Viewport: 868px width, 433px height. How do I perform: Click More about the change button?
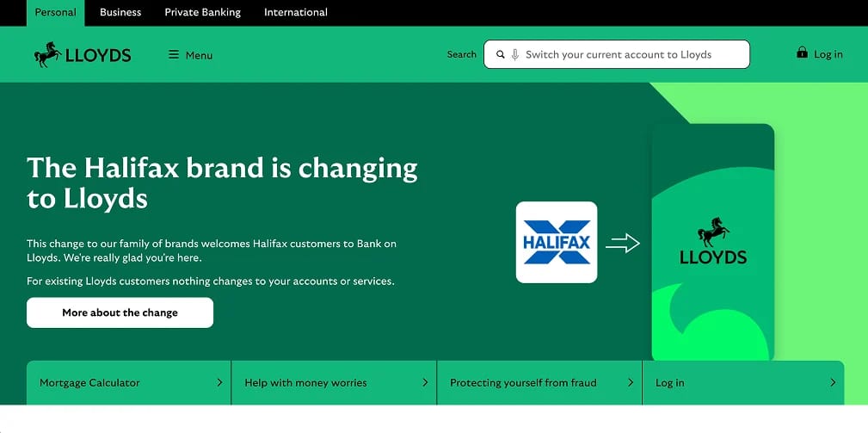[120, 312]
